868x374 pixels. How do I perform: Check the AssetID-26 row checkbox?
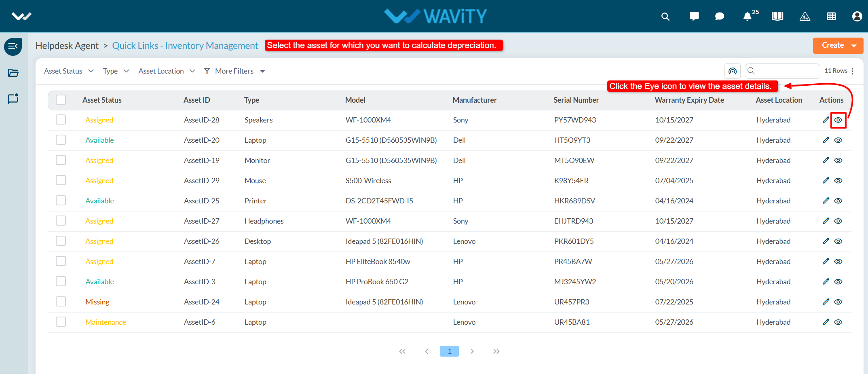pos(61,241)
